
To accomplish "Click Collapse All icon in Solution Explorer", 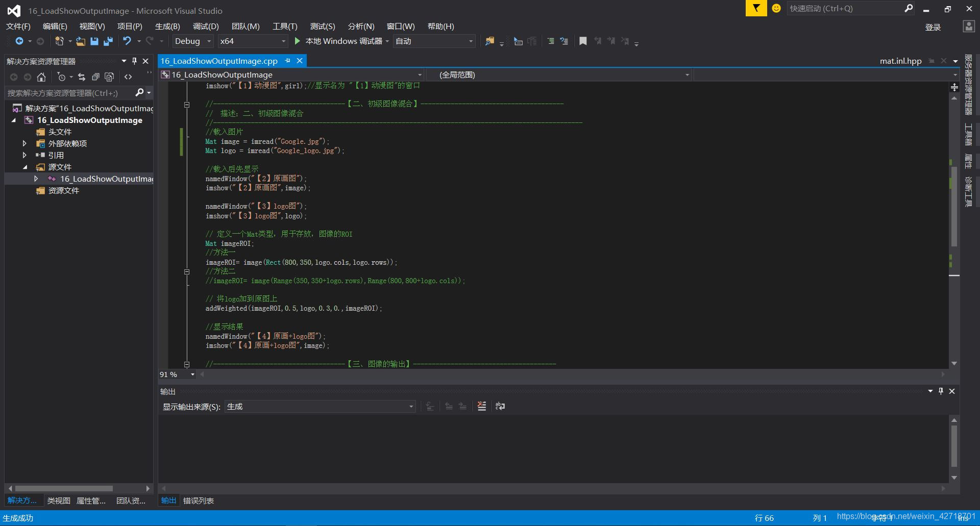I will point(95,77).
